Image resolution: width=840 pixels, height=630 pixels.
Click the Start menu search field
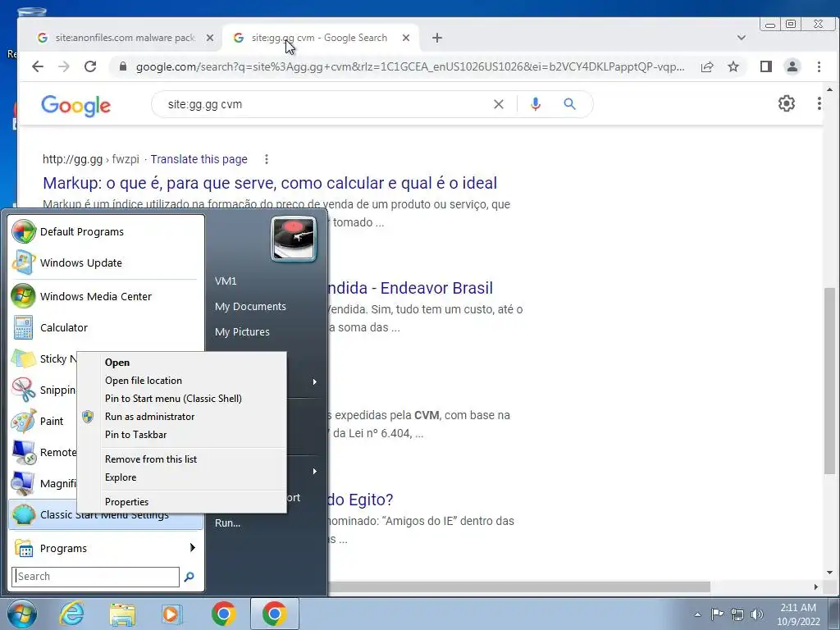[95, 577]
